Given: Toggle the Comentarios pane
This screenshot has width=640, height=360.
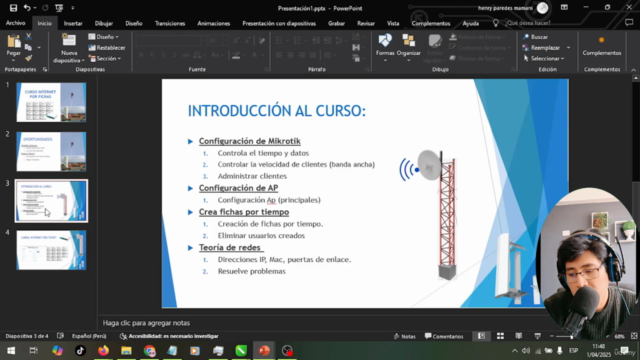Looking at the screenshot, I should (x=444, y=336).
